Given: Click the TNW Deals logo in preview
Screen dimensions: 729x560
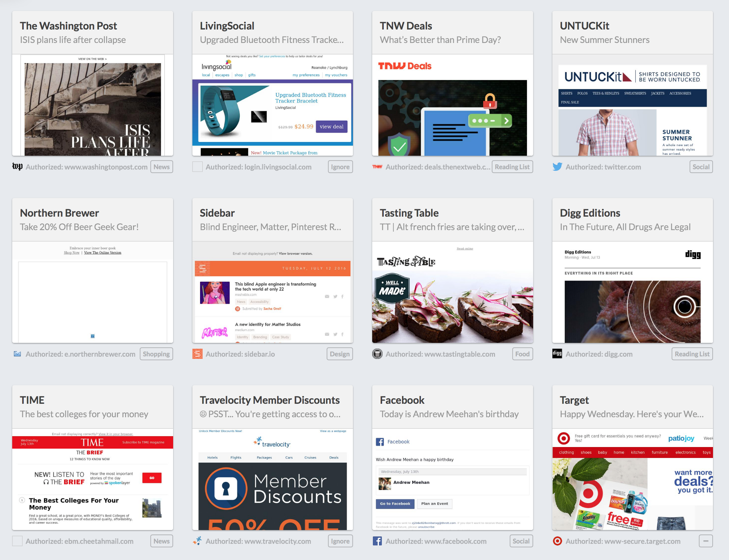Looking at the screenshot, I should [x=405, y=66].
